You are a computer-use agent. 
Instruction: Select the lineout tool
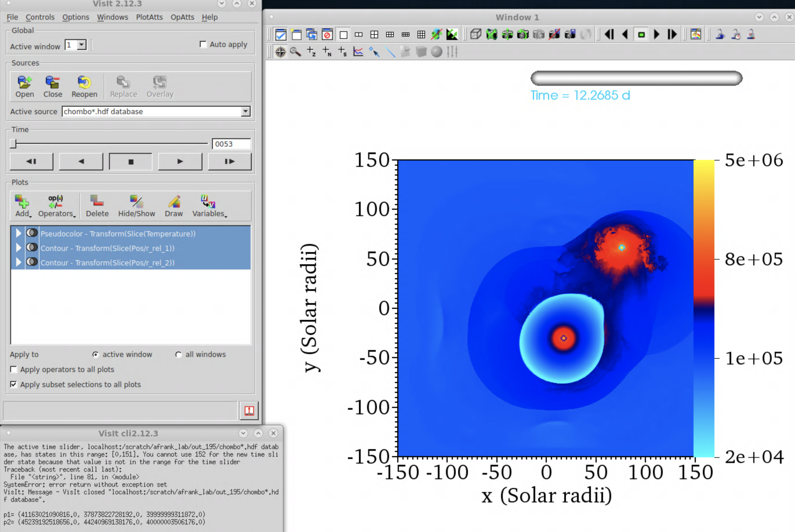(x=358, y=52)
